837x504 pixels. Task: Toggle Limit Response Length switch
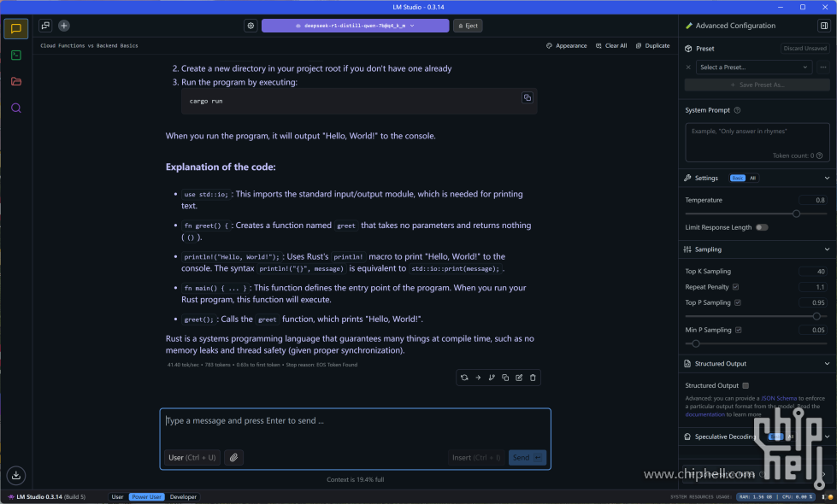pyautogui.click(x=762, y=227)
